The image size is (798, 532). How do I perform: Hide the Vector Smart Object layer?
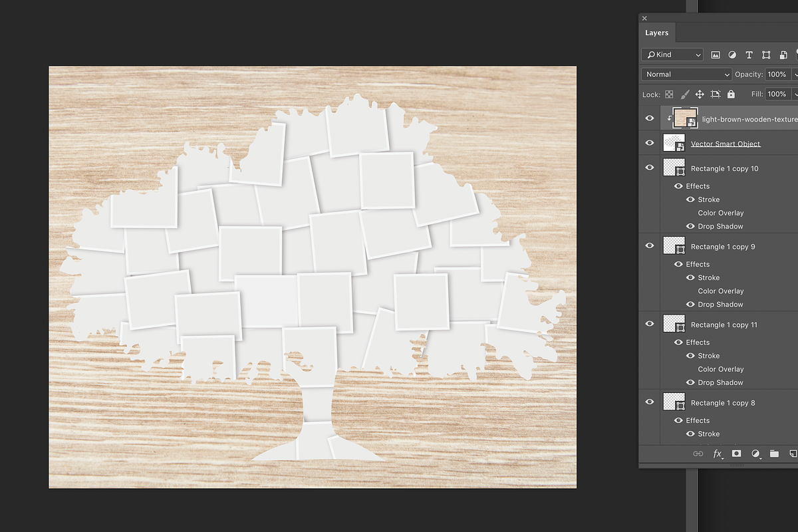650,143
